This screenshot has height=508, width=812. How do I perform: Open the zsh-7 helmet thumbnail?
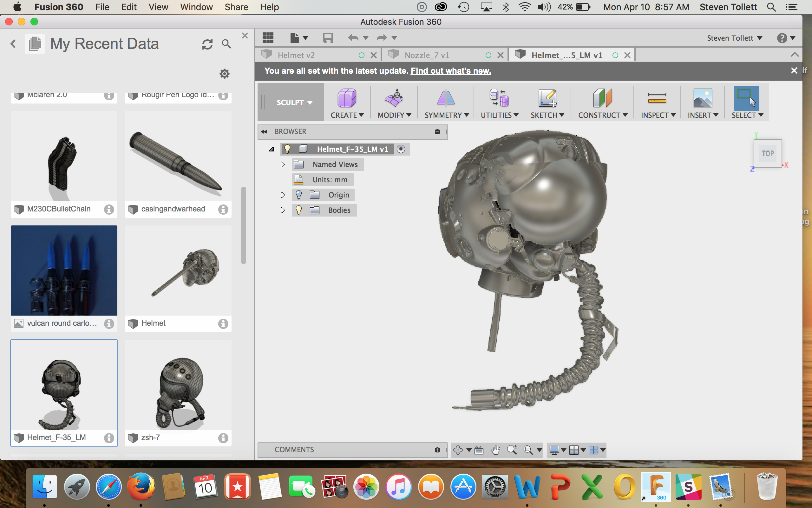pyautogui.click(x=178, y=385)
